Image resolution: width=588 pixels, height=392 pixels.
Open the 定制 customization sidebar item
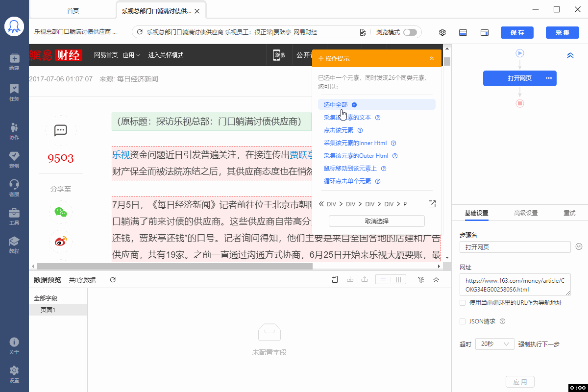click(14, 160)
